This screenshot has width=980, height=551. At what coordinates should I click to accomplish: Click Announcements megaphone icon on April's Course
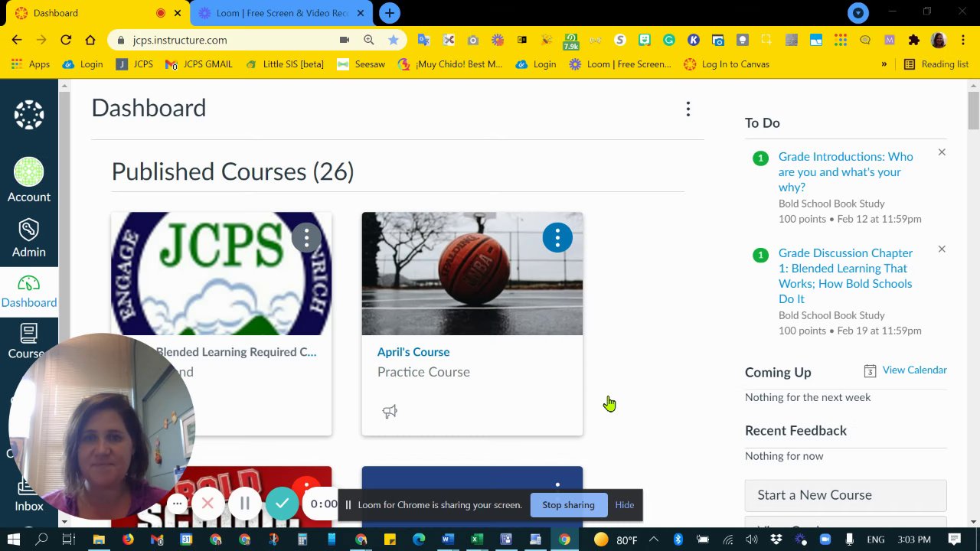tap(390, 412)
